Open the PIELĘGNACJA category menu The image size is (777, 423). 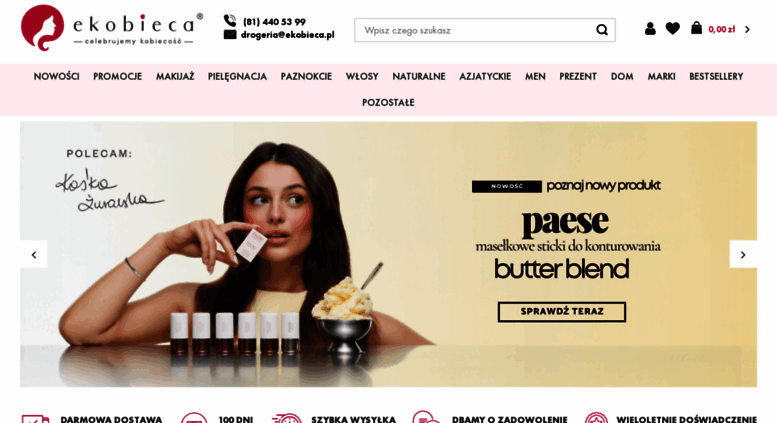[237, 76]
